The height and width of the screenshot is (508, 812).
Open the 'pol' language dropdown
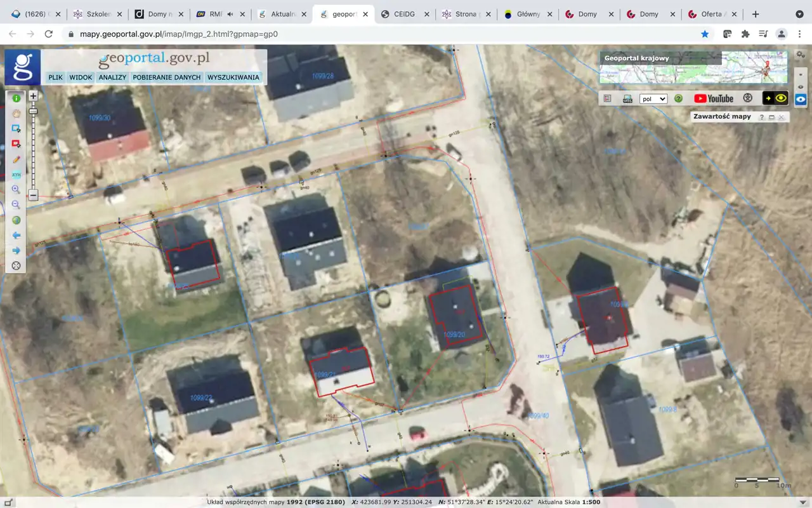653,98
